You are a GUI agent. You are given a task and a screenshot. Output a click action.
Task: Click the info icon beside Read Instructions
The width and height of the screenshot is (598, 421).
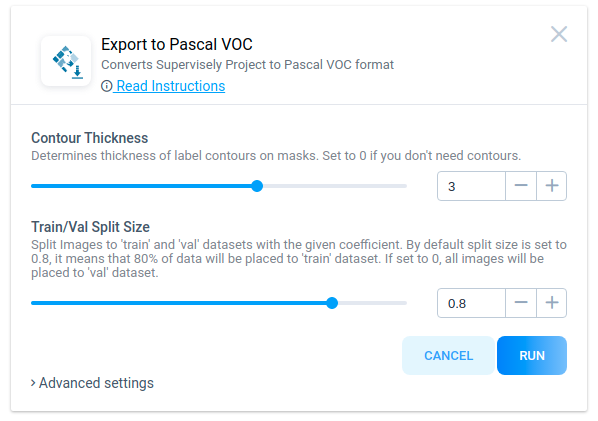click(106, 86)
